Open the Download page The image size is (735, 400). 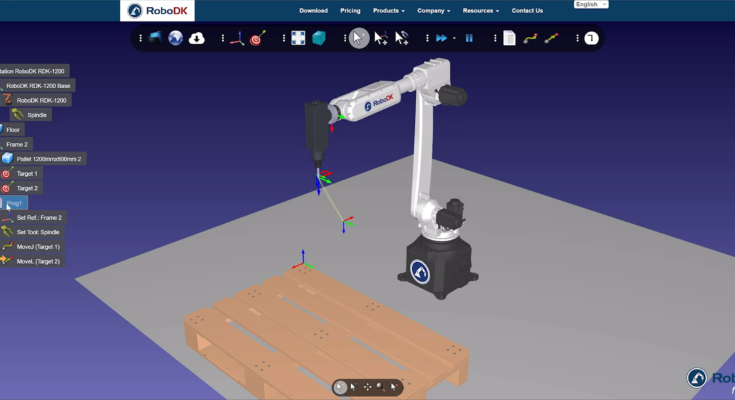pyautogui.click(x=314, y=10)
